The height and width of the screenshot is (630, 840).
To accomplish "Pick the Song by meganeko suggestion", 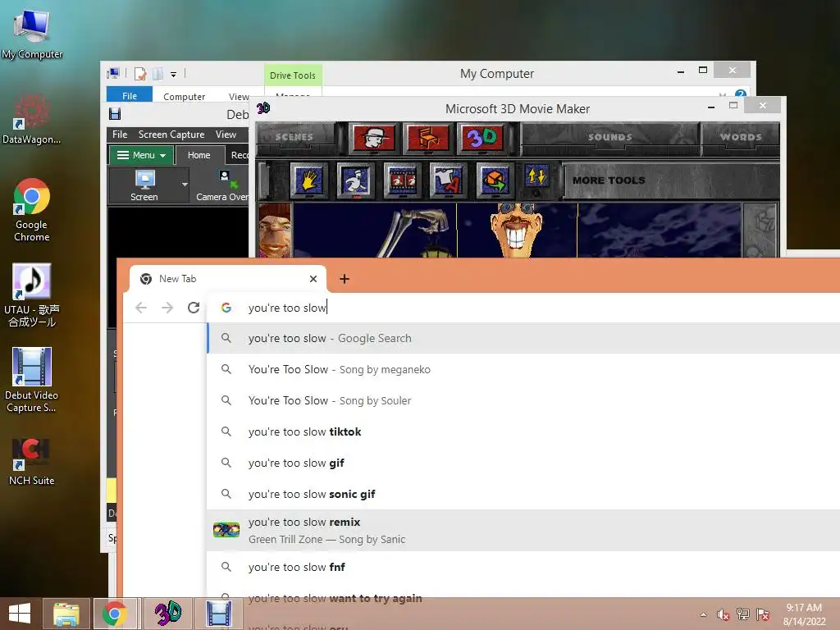I will click(523, 370).
